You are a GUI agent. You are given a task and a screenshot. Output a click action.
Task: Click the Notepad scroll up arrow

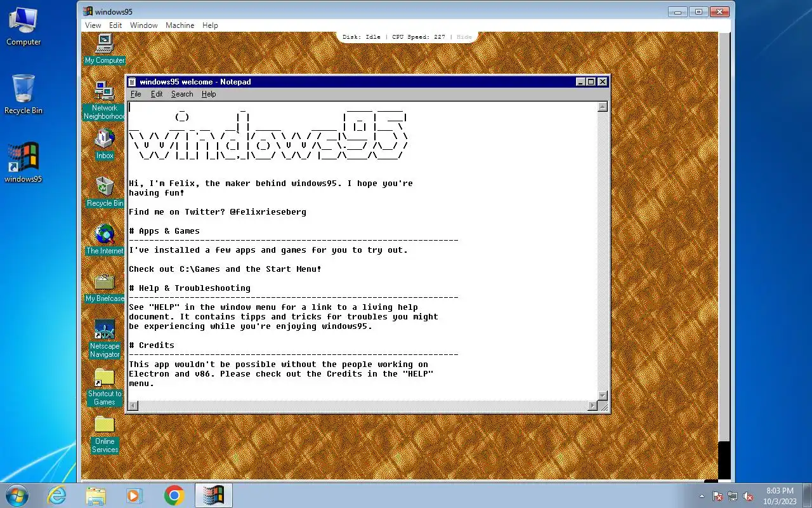point(603,107)
